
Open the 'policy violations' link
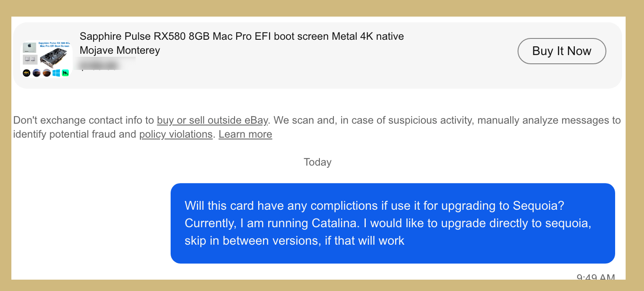pyautogui.click(x=176, y=134)
